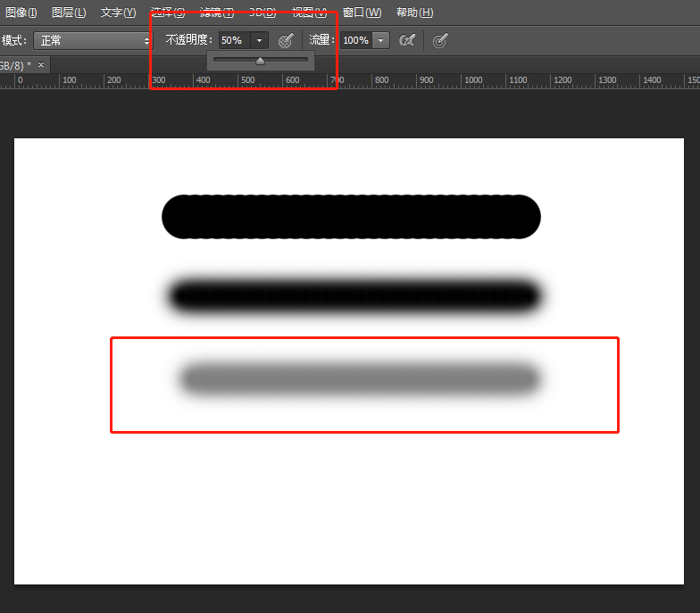Enable airbrush mode icon next to flow

407,41
